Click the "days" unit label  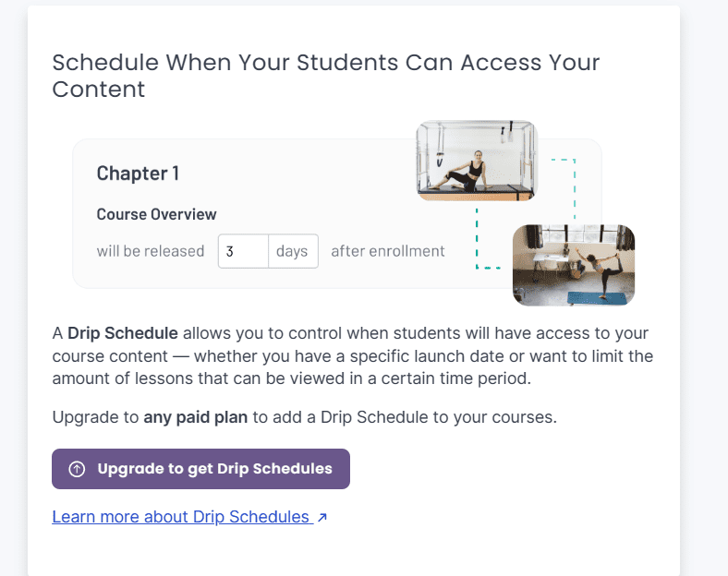coord(292,251)
